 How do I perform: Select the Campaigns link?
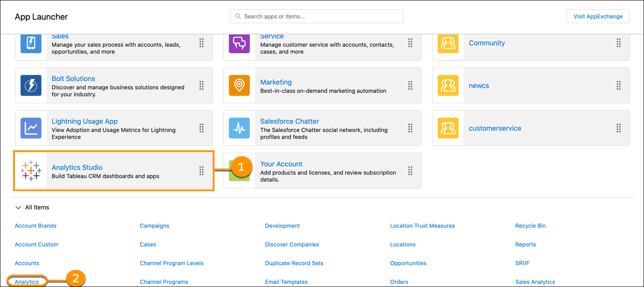(154, 226)
